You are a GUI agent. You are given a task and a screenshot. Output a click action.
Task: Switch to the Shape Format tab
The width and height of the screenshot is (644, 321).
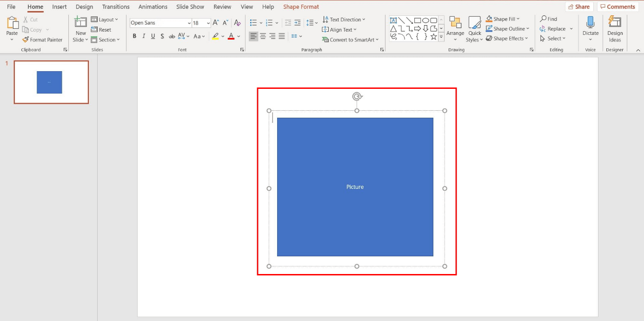[x=301, y=7]
